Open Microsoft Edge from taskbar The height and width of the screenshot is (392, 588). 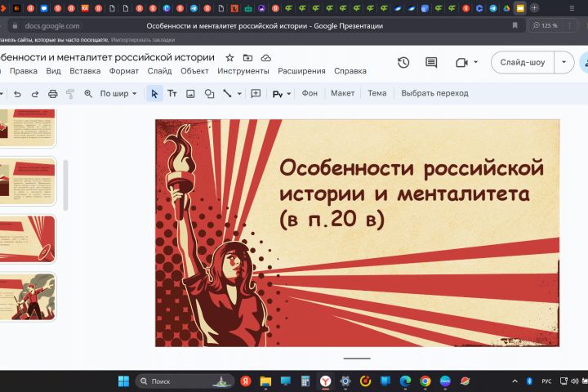coord(405,381)
